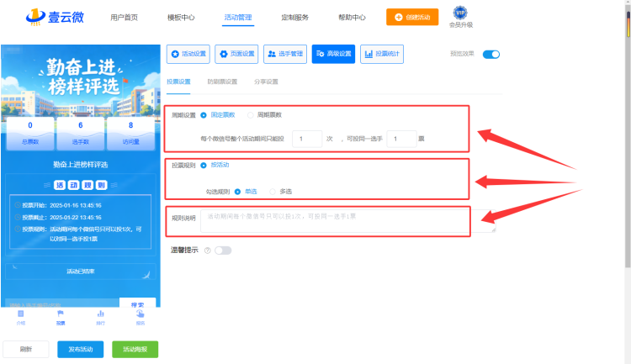Select the 周期票数 radio option
The image size is (631, 364).
coord(251,115)
